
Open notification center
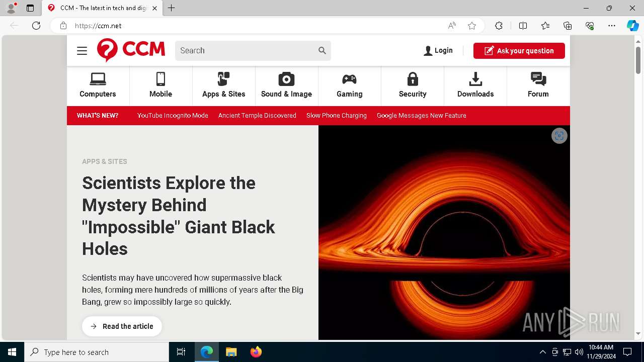coord(627,352)
